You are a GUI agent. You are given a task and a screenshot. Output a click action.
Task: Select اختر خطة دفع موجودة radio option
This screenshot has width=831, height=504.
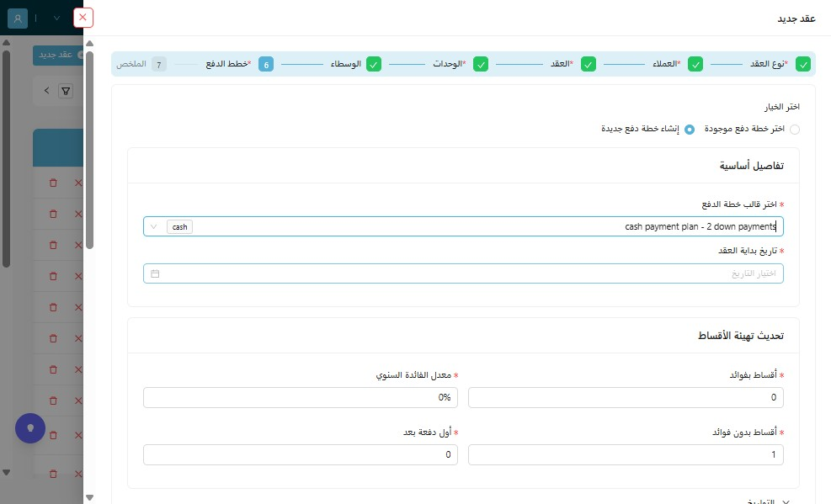tap(795, 130)
